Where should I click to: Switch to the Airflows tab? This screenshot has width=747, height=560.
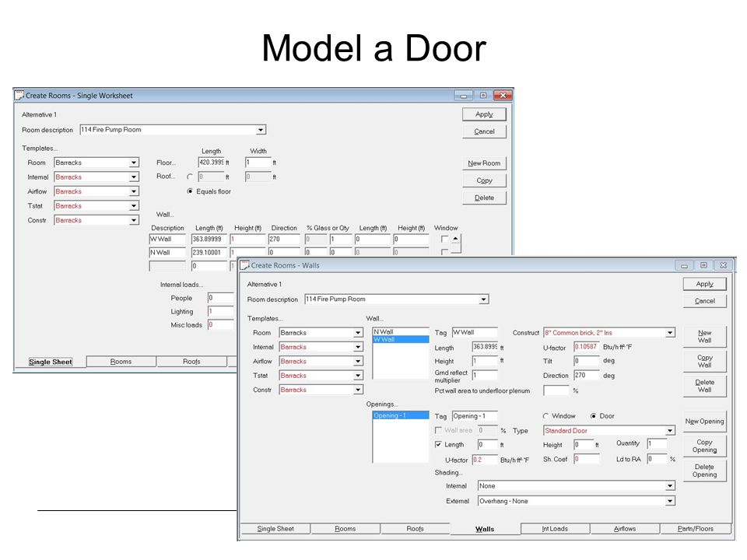tap(625, 529)
